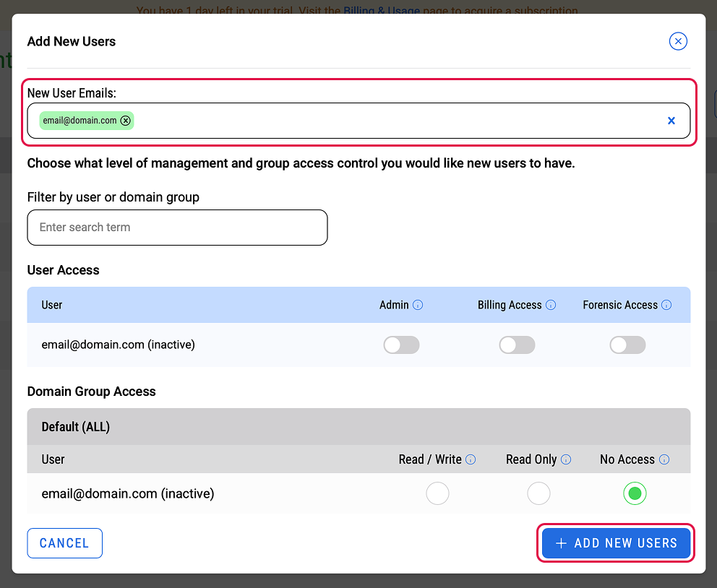Click the email@domain.com (inactive) User Access row
Viewport: 717px width, 588px height.
pos(358,345)
